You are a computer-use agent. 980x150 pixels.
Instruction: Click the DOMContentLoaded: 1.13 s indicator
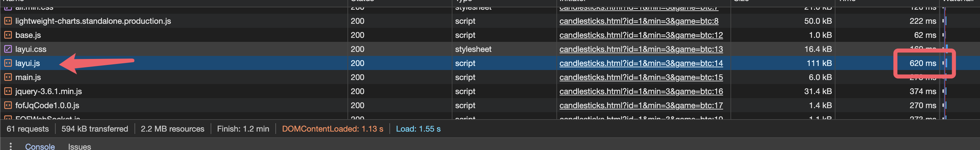click(x=332, y=129)
